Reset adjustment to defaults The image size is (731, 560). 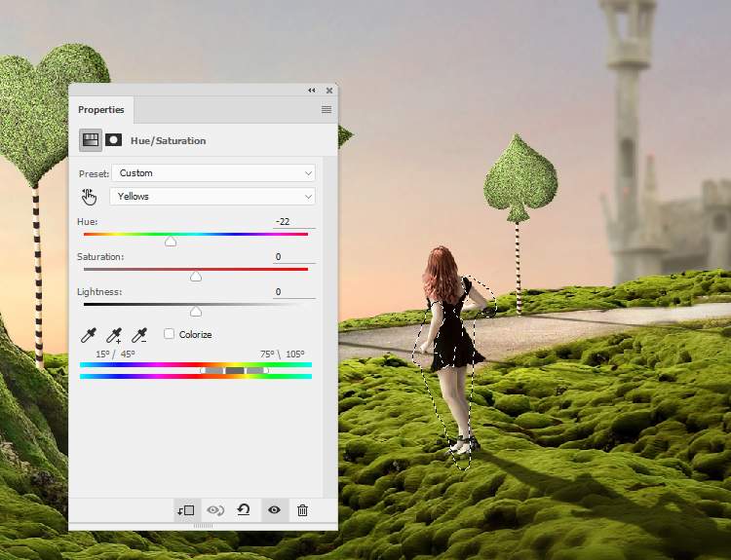244,509
